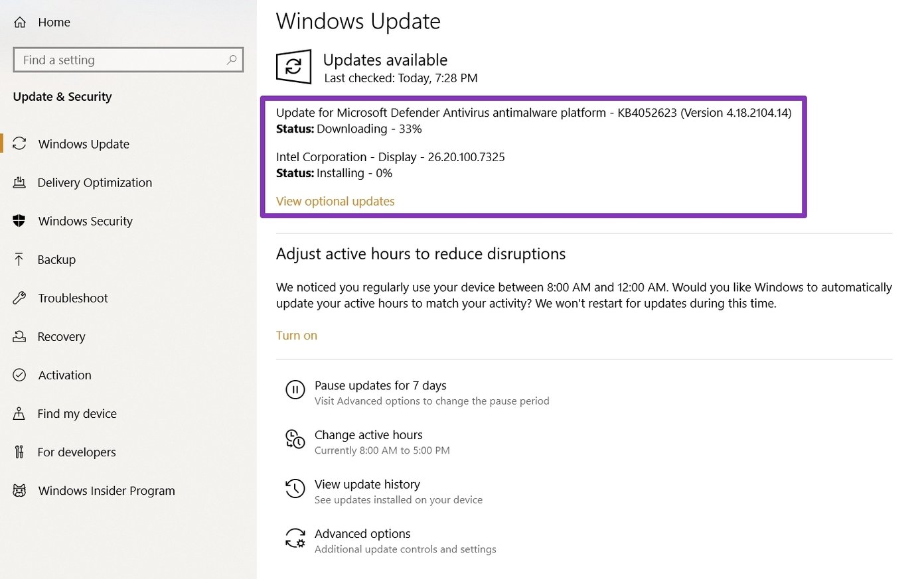This screenshot has height=579, width=924.
Task: Click the Intel Corporation Display 26.20.100.7325 entry
Action: [390, 157]
